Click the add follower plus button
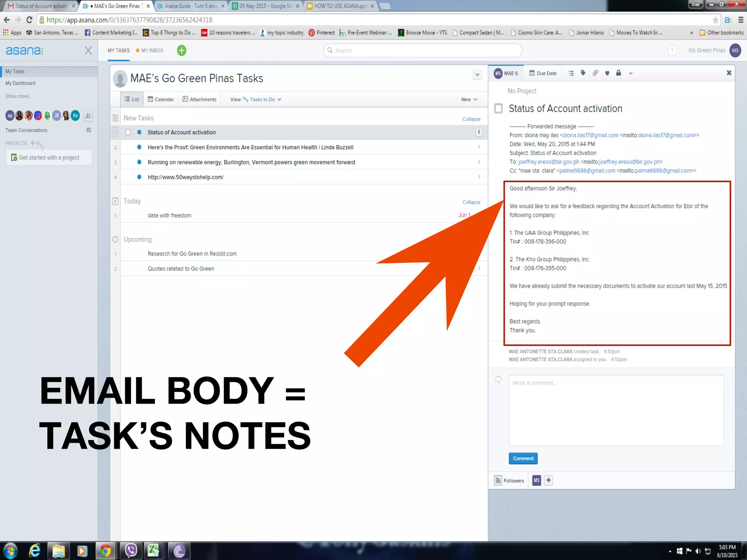This screenshot has height=560, width=747. point(549,480)
